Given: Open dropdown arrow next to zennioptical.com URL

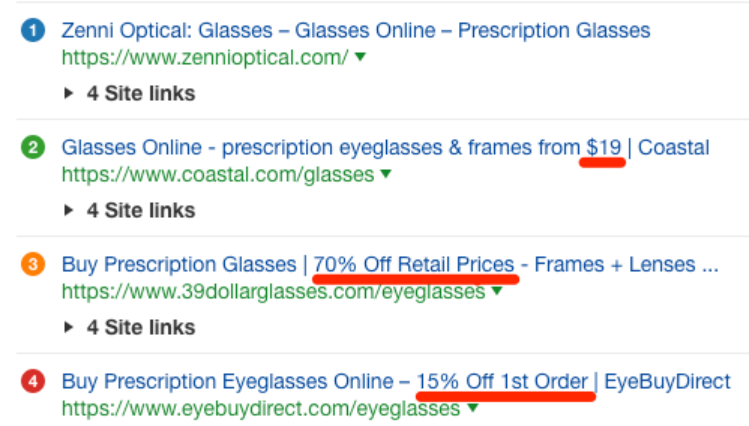Looking at the screenshot, I should pos(361,57).
